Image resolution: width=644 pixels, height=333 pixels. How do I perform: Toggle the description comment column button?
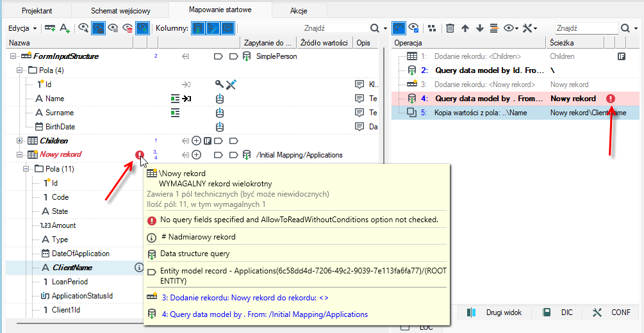[x=227, y=28]
